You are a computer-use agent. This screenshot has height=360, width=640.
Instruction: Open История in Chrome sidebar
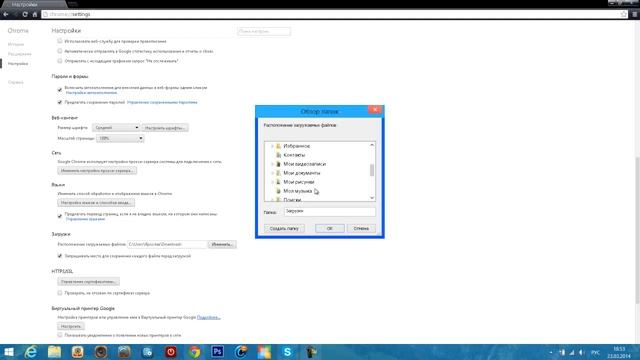click(16, 44)
